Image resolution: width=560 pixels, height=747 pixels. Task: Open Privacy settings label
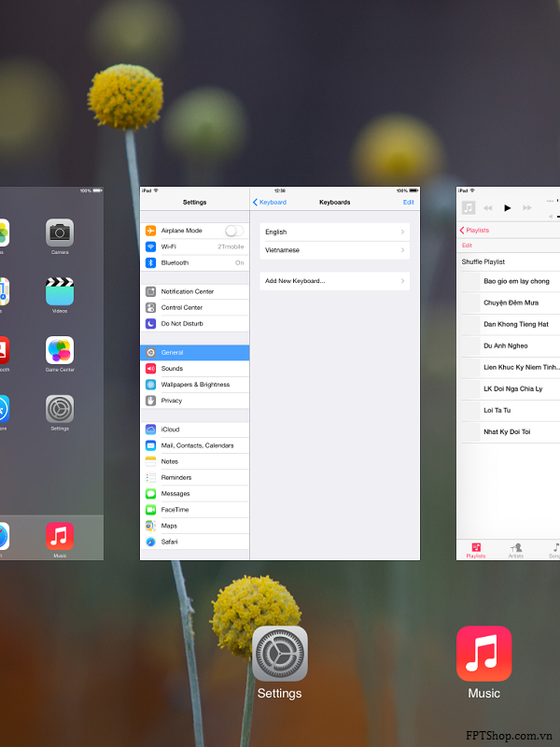172,401
